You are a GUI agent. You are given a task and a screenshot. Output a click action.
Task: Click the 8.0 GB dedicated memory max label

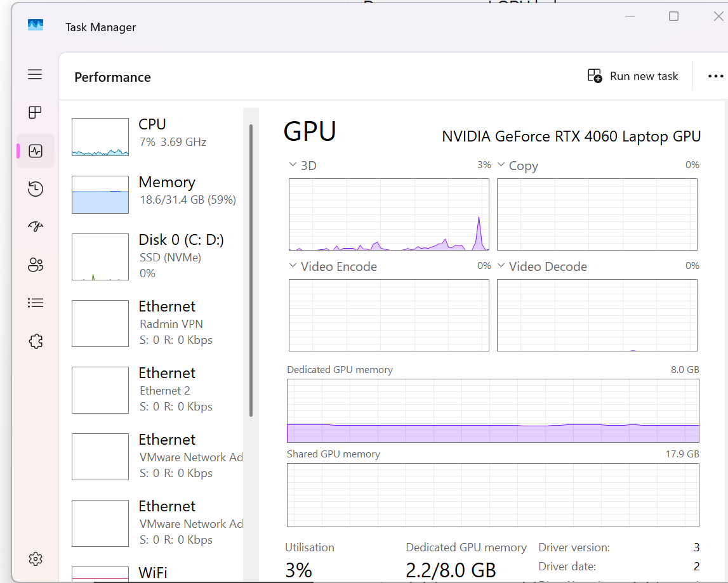[685, 369]
